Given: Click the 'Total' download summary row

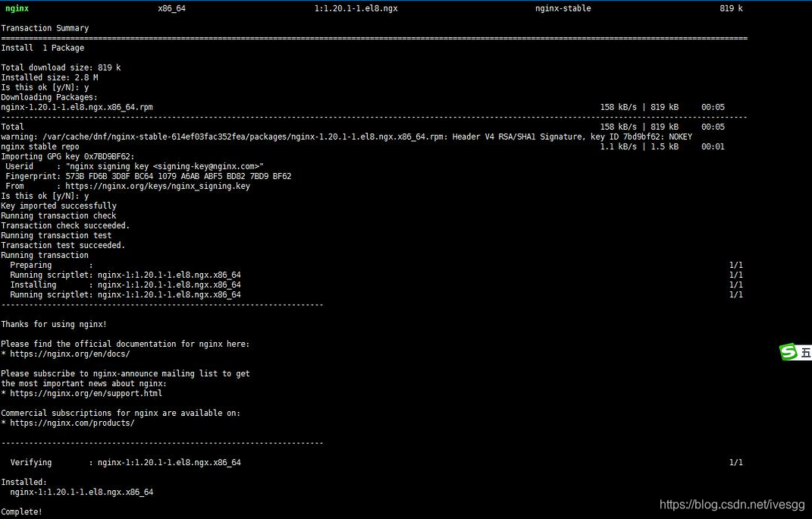Looking at the screenshot, I should tap(362, 127).
